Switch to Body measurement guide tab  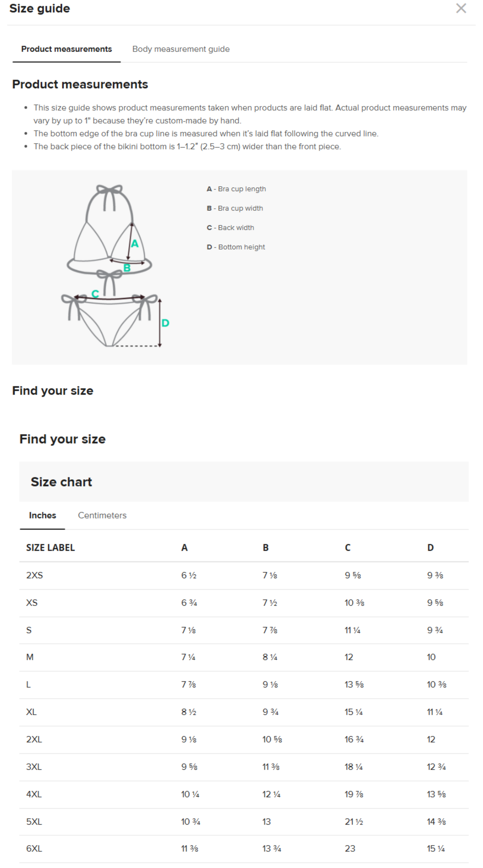181,49
